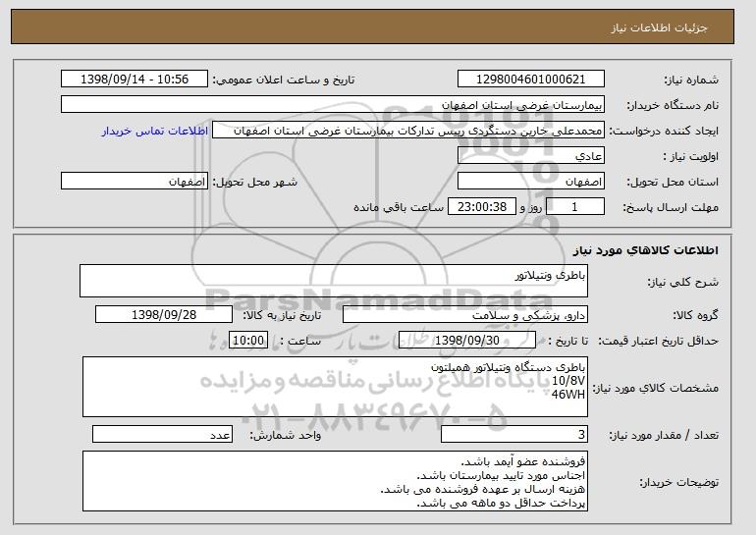Click the label شهر محل تحویل

[x=255, y=182]
